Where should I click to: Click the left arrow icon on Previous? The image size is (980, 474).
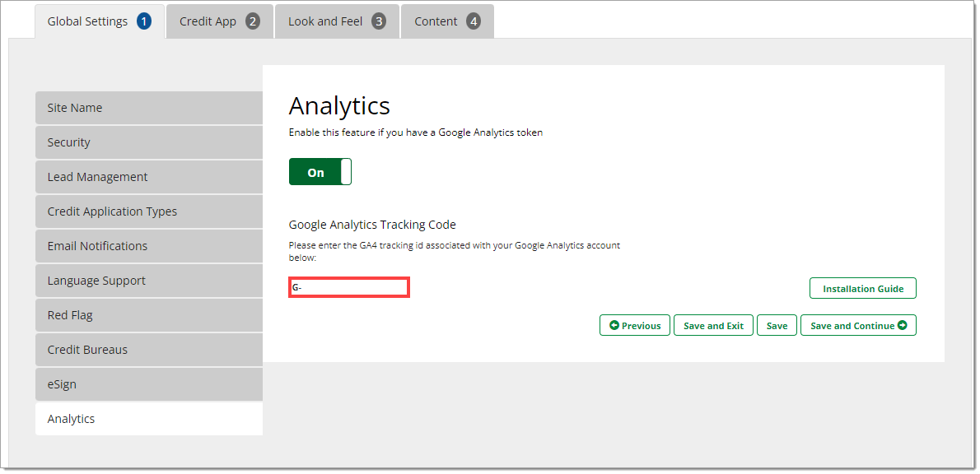pos(614,325)
